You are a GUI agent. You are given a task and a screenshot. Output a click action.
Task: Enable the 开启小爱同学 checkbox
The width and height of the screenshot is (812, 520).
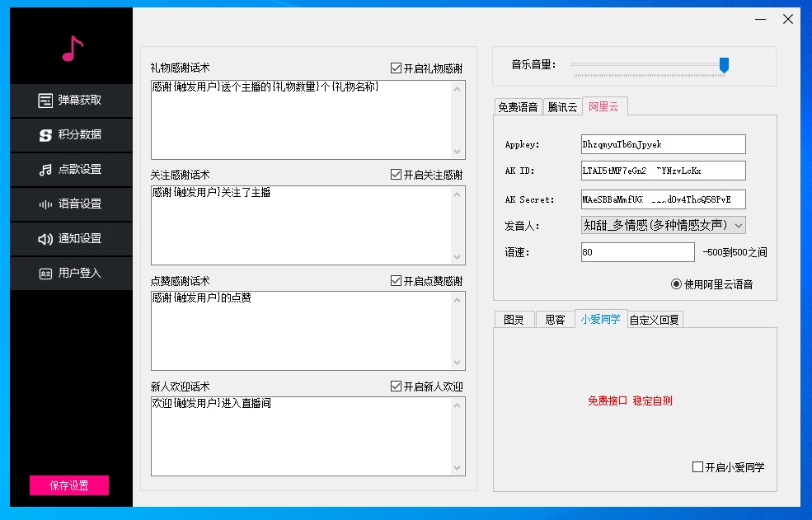698,467
